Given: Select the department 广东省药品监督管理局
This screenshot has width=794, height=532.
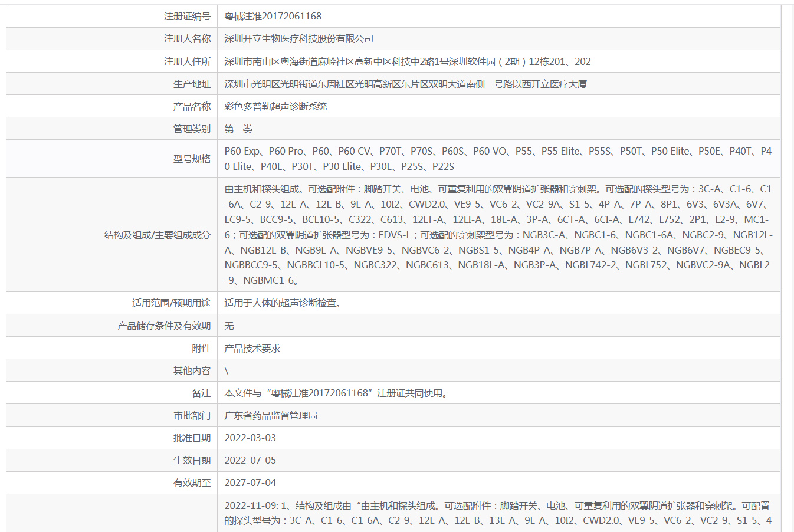Looking at the screenshot, I should point(271,415).
